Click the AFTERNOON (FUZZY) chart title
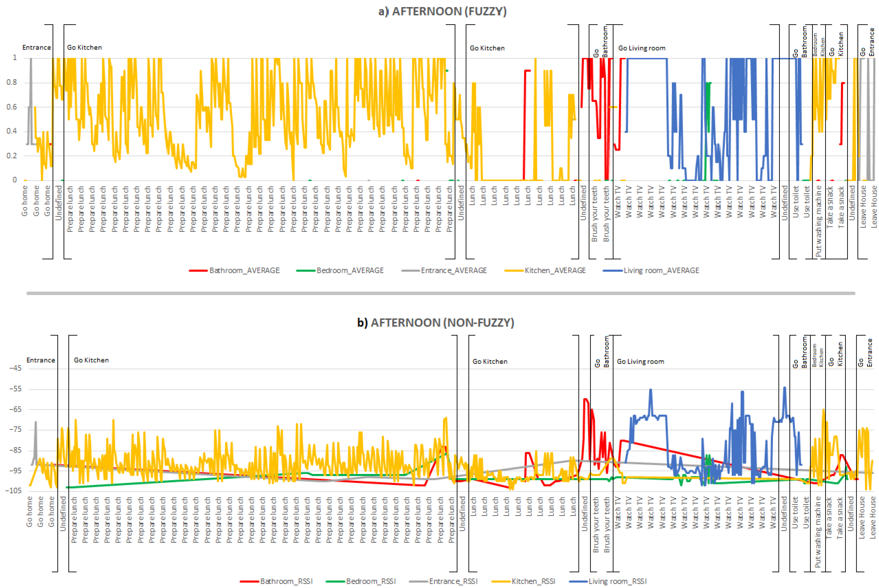This screenshot has width=879, height=588. pyautogui.click(x=442, y=11)
